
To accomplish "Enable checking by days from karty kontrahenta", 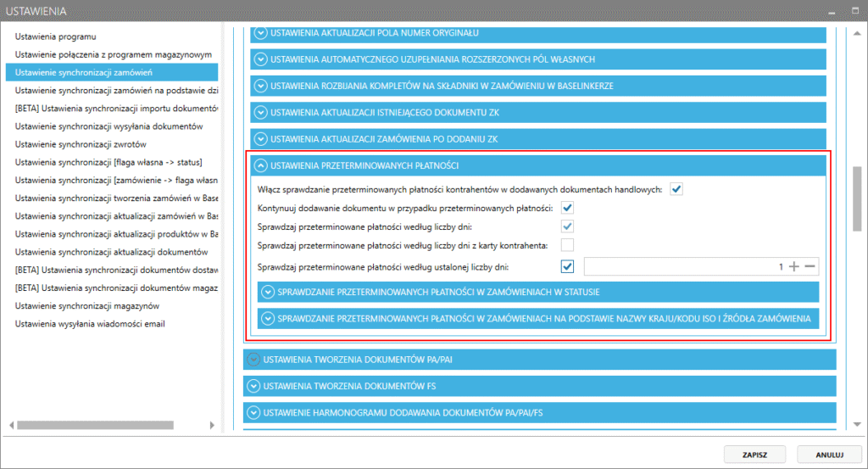I will pyautogui.click(x=568, y=246).
